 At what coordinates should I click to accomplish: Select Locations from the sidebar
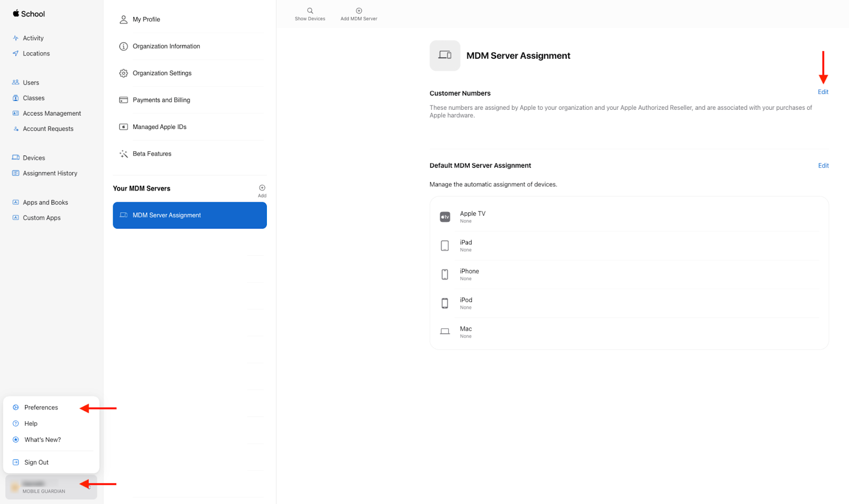coord(36,53)
